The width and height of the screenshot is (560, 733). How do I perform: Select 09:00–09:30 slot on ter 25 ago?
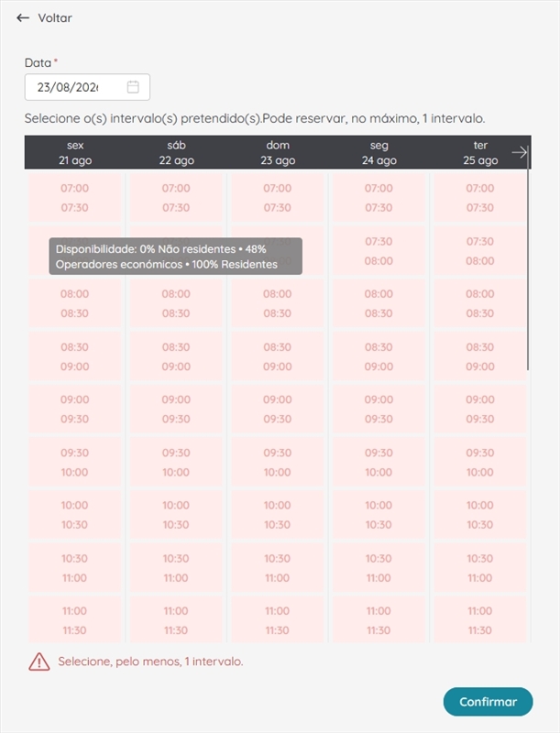click(479, 409)
